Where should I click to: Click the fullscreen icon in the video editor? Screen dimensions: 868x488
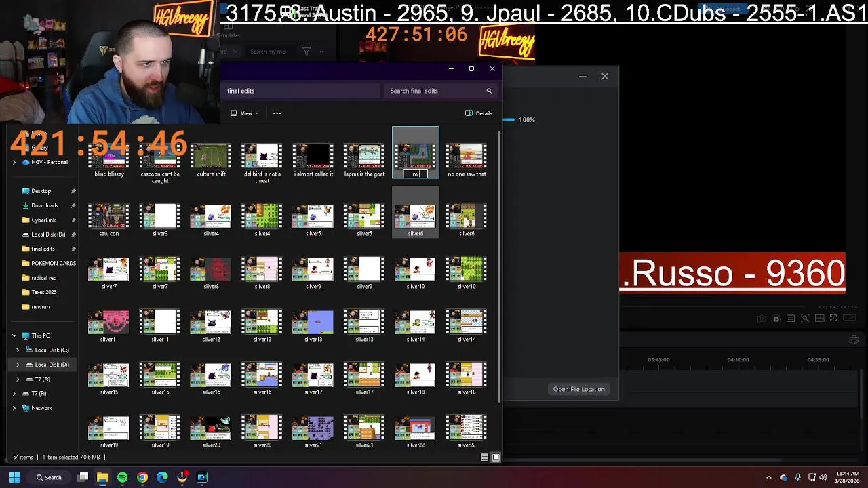point(833,319)
